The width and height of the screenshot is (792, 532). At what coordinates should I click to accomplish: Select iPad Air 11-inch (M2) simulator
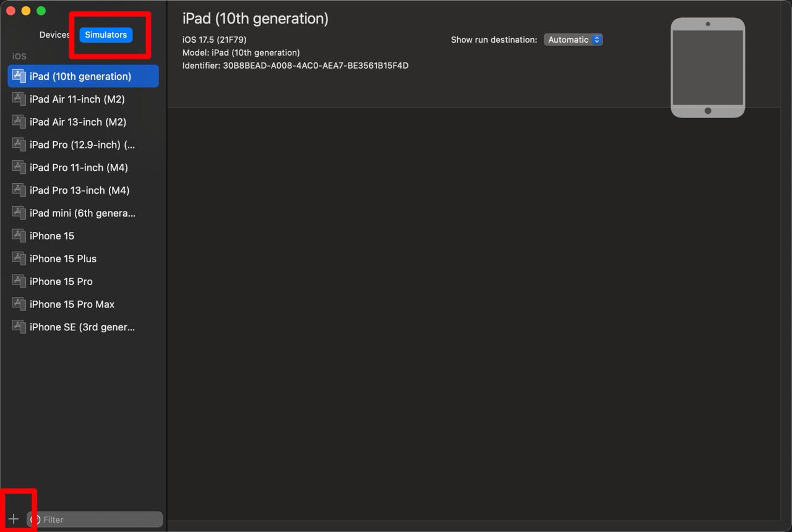click(83, 99)
